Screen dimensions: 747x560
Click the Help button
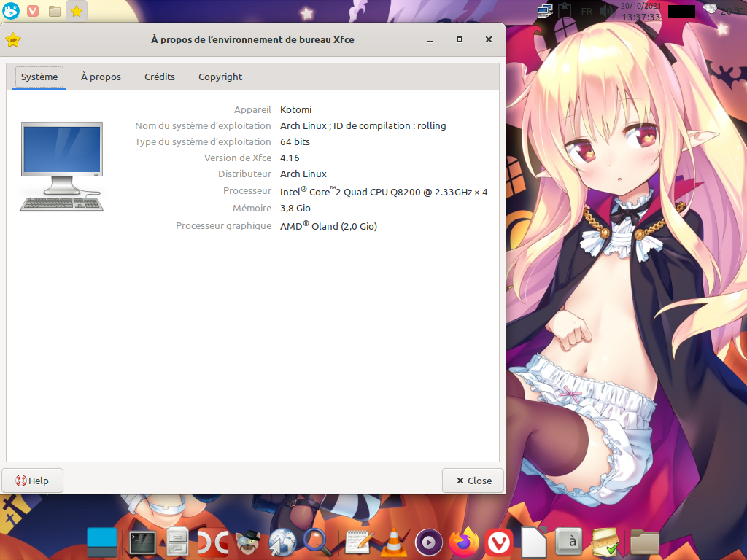[32, 481]
